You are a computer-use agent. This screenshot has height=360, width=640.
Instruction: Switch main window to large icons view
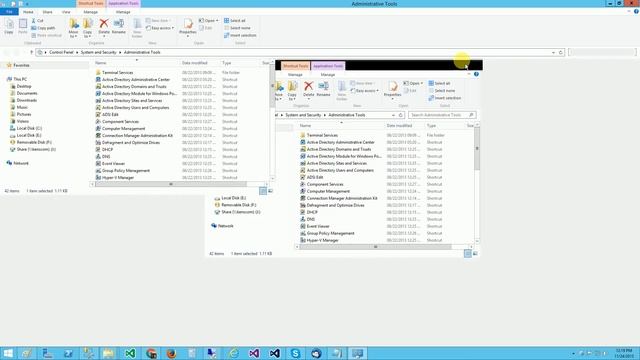coord(270,191)
